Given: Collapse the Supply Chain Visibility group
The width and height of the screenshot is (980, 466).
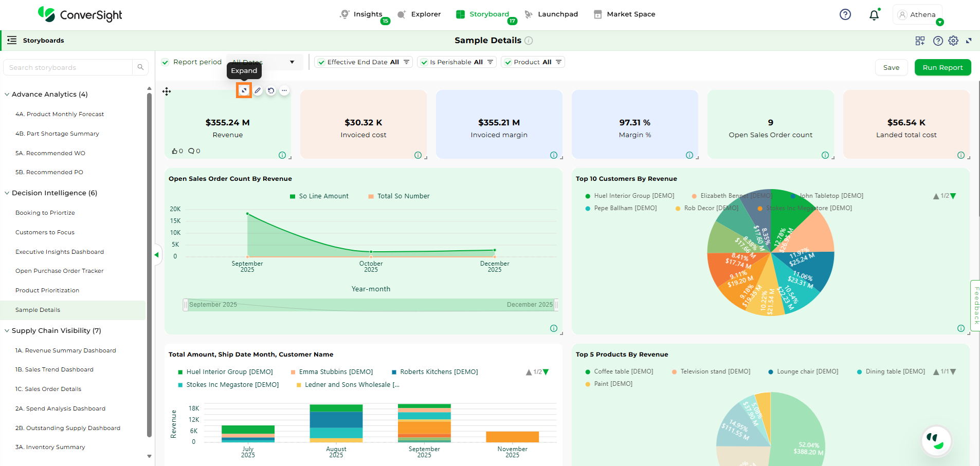Looking at the screenshot, I should tap(7, 331).
